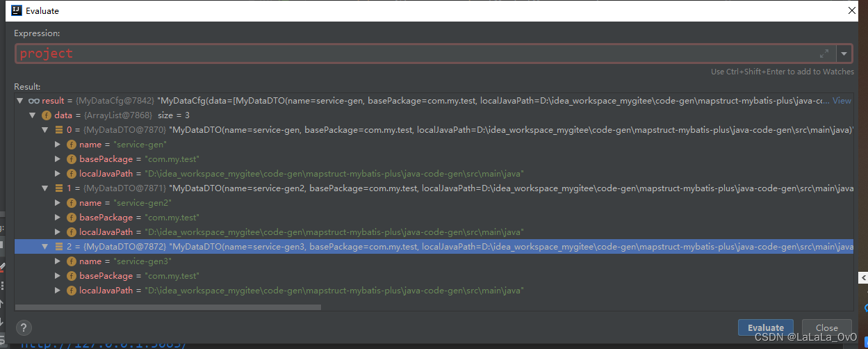Click field icon of localJavaPath in element 0
Viewport: 868px width, 349px height.
tap(72, 174)
